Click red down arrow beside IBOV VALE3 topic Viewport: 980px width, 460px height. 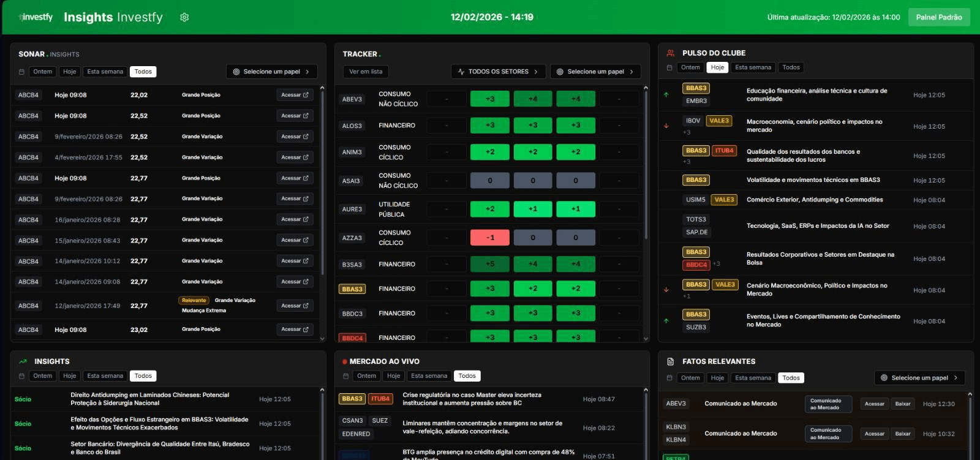tap(666, 126)
